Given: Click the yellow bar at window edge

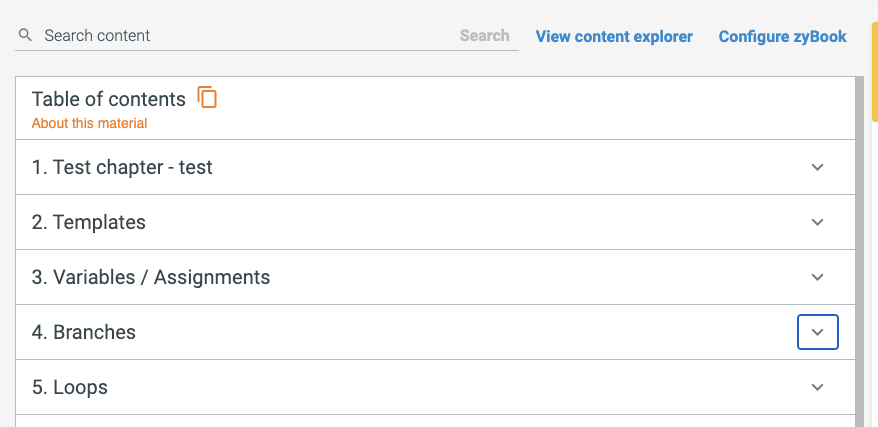Looking at the screenshot, I should coord(875,71).
